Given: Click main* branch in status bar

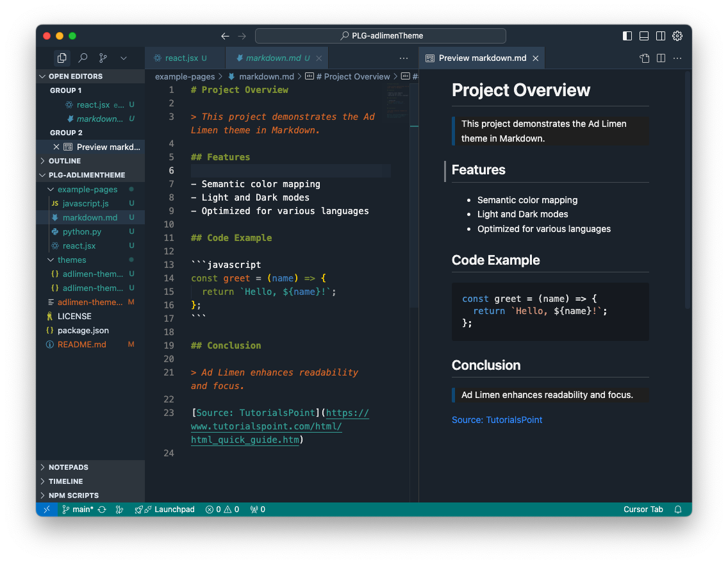Looking at the screenshot, I should pos(78,510).
